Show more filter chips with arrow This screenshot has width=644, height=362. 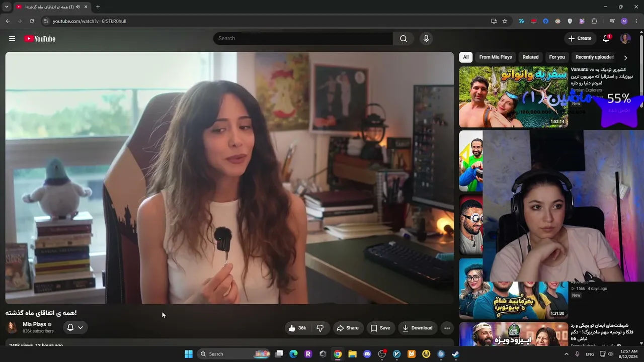(625, 58)
